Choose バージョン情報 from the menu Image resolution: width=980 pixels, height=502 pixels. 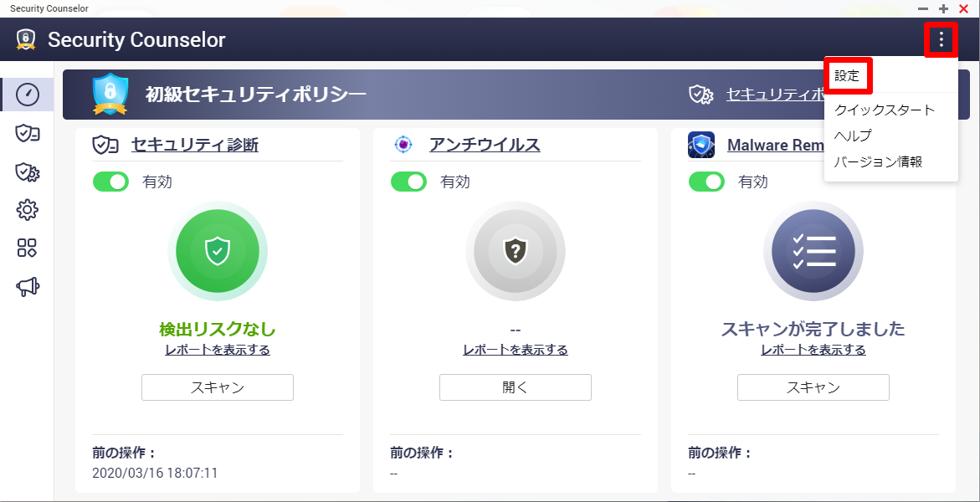[x=878, y=162]
